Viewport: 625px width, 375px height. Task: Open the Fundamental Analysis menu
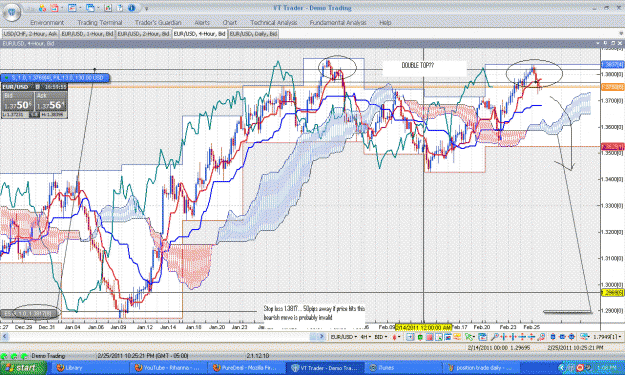(x=338, y=23)
